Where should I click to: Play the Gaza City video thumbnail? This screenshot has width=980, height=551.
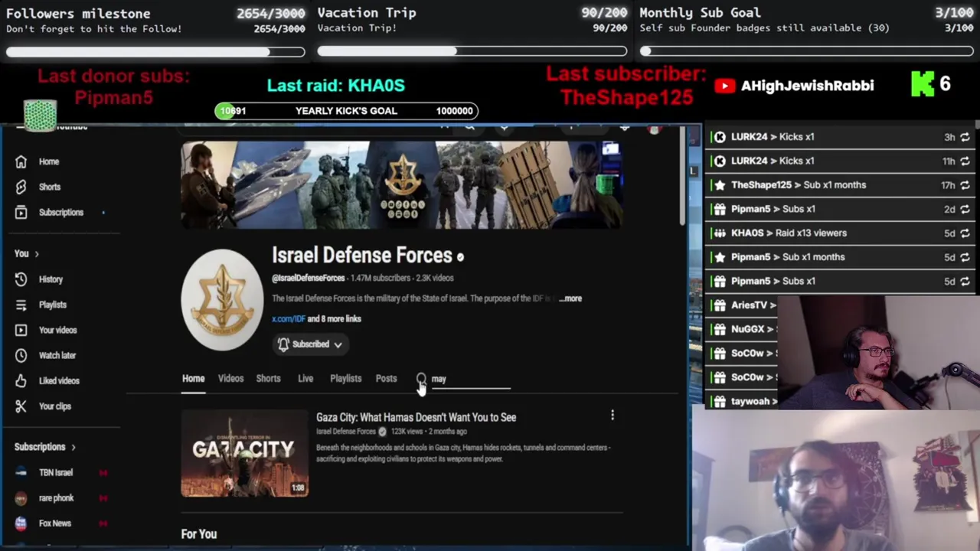(245, 453)
